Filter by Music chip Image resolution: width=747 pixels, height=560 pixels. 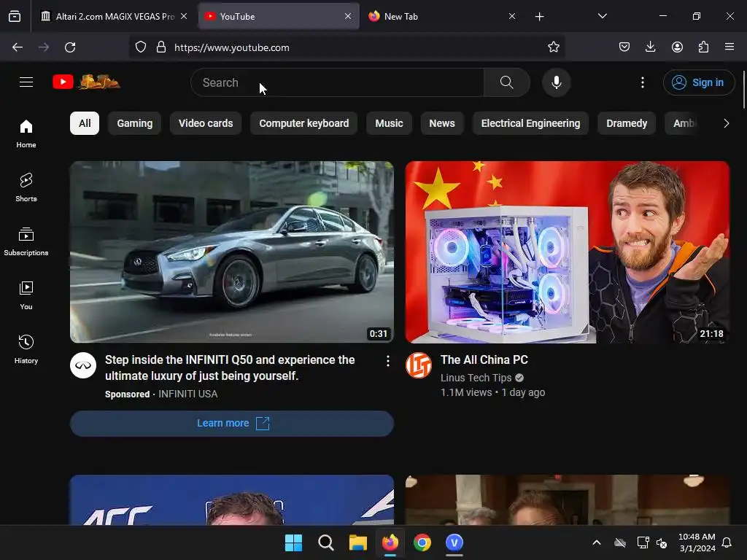click(389, 123)
